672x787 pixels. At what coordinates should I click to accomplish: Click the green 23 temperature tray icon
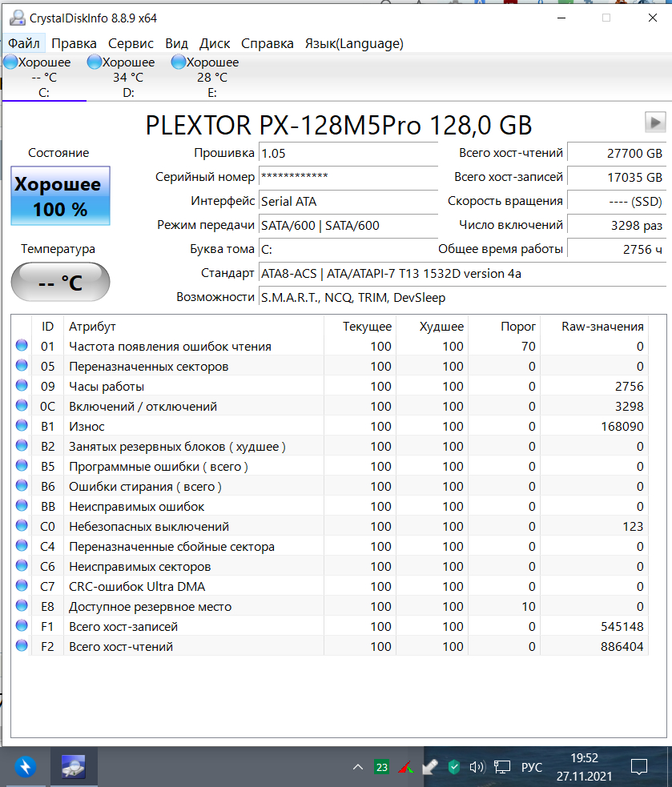pos(382,767)
